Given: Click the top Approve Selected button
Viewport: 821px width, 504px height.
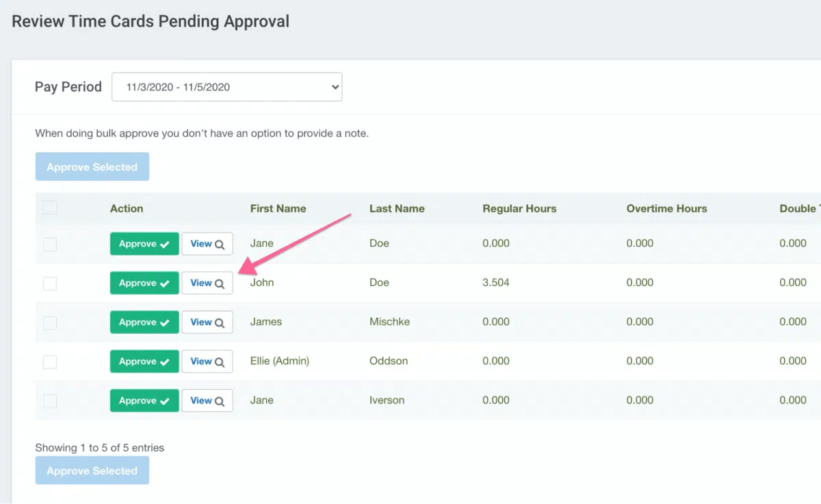Looking at the screenshot, I should [x=92, y=166].
